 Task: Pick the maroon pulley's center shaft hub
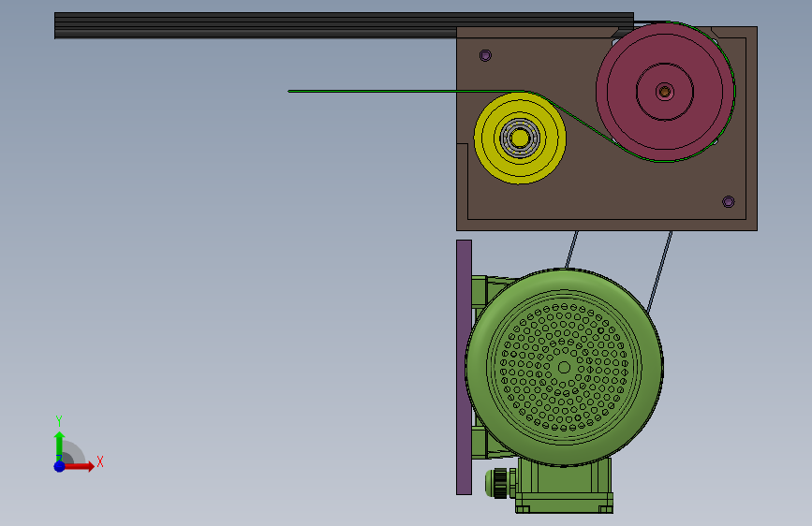tap(665, 92)
